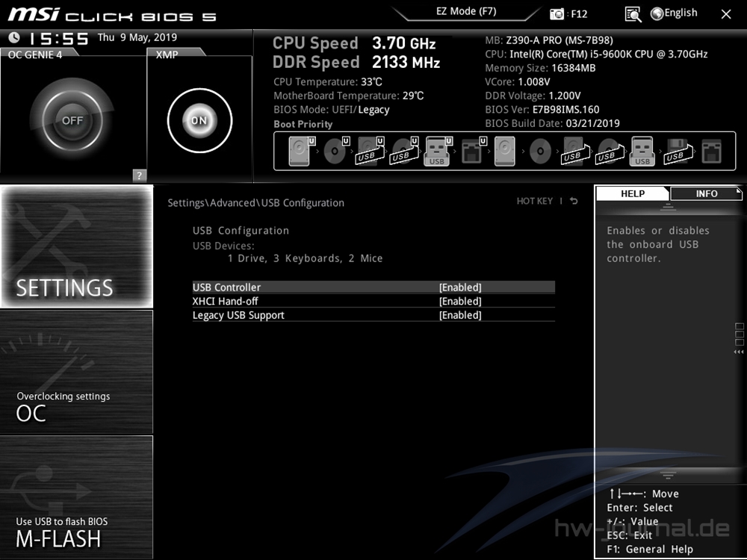The image size is (747, 560).
Task: Switch to EZ Mode (F7)
Action: click(x=466, y=11)
